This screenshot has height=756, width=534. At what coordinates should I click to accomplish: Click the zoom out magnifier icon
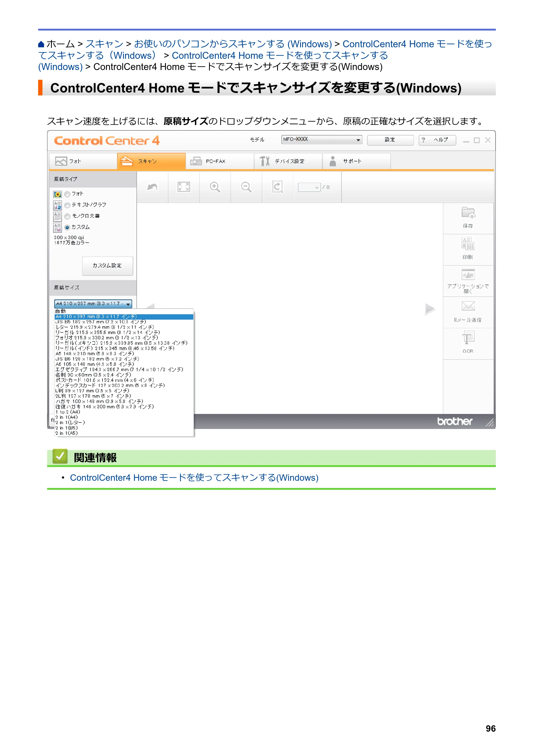pyautogui.click(x=246, y=187)
